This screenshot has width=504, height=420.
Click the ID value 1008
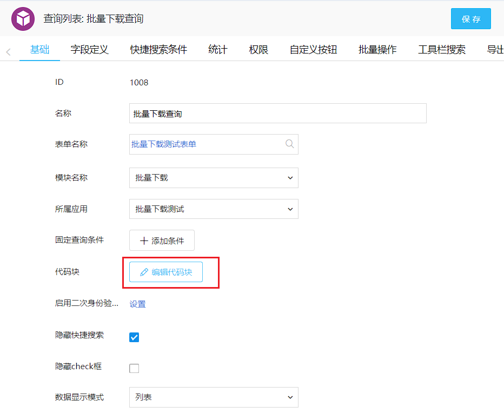click(x=139, y=83)
